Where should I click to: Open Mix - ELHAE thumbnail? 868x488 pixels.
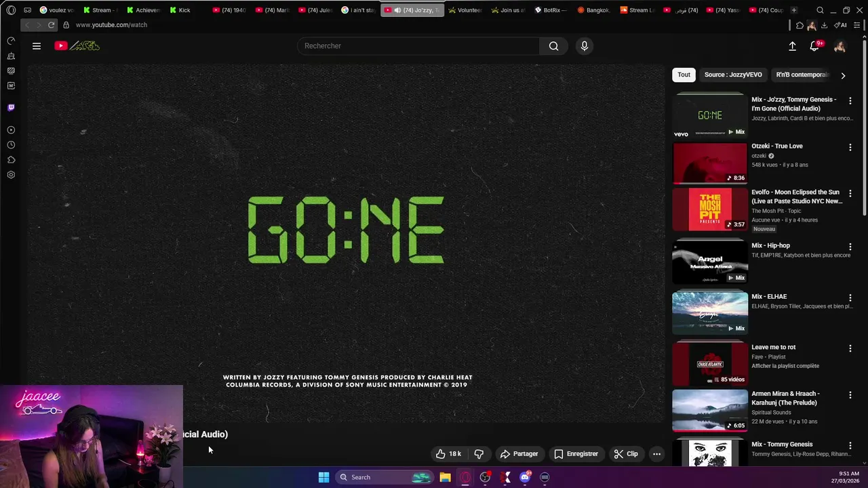coord(710,312)
